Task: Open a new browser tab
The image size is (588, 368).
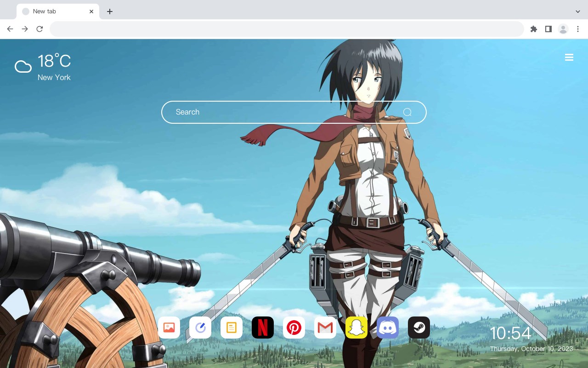Action: click(x=109, y=11)
